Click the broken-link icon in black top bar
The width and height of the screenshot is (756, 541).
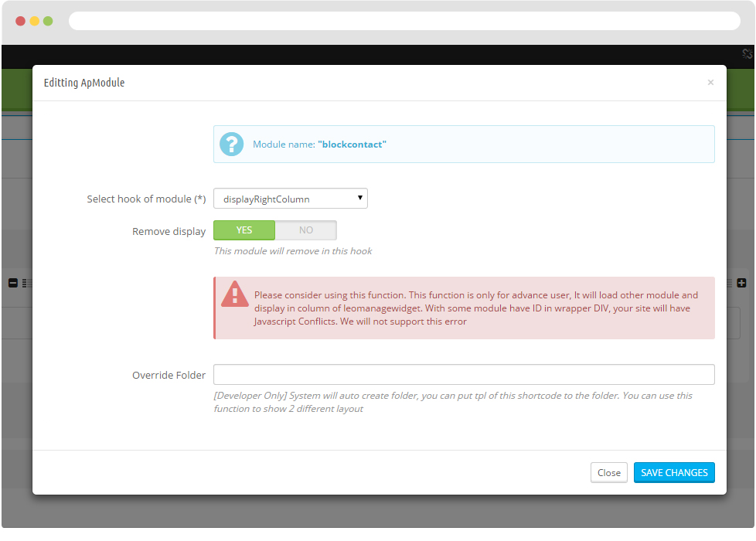(x=747, y=53)
